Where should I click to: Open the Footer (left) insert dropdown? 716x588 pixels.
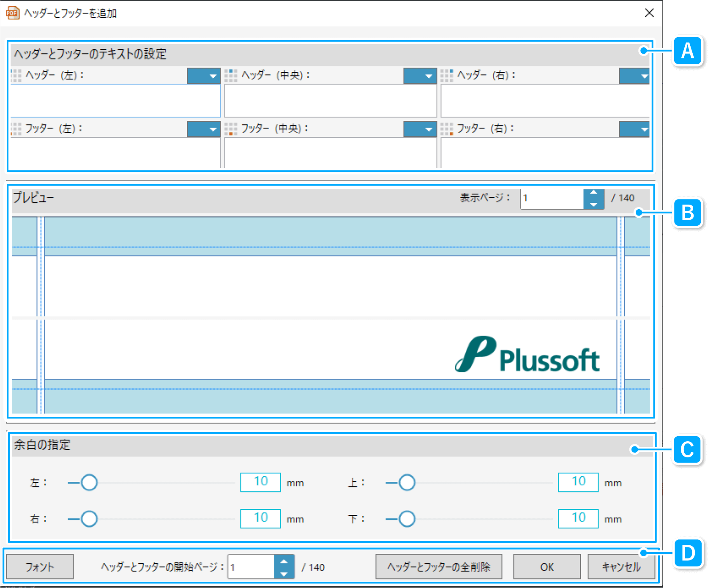[x=204, y=129]
